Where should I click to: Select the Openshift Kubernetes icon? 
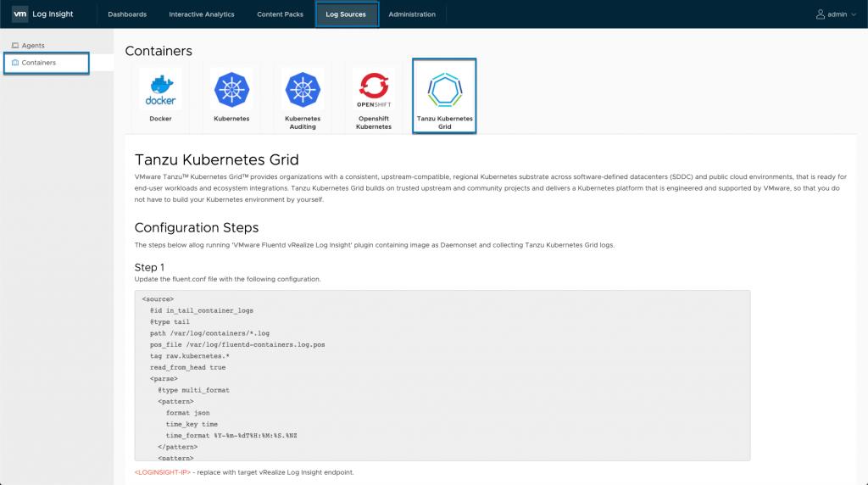pos(374,90)
